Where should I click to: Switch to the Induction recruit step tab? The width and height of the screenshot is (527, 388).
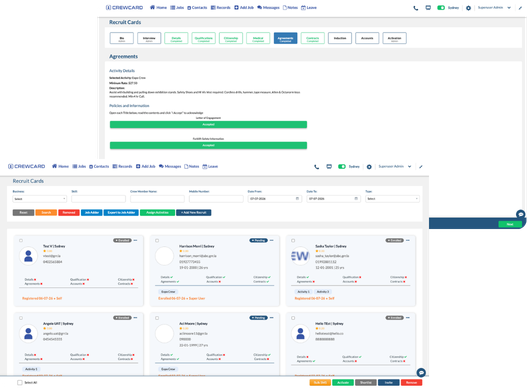pos(340,38)
